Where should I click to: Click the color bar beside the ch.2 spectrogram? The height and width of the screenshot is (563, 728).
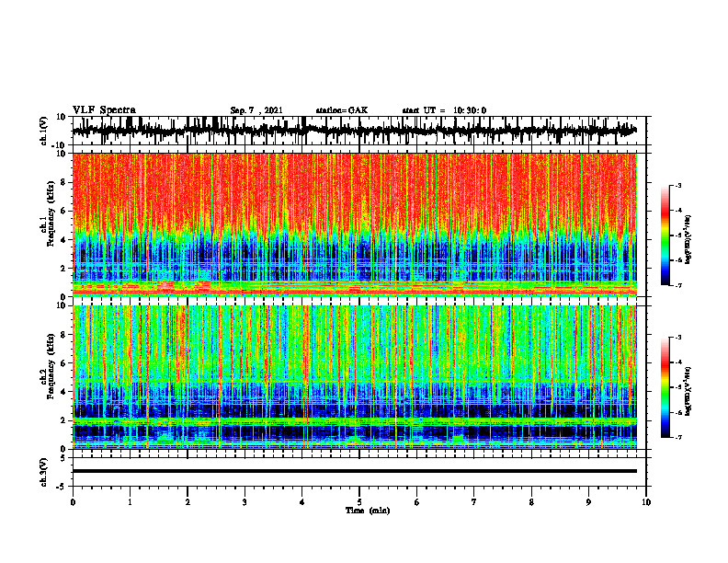(x=665, y=387)
